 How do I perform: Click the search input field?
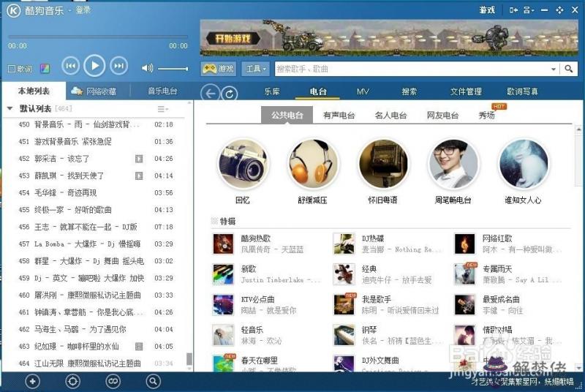(x=412, y=69)
